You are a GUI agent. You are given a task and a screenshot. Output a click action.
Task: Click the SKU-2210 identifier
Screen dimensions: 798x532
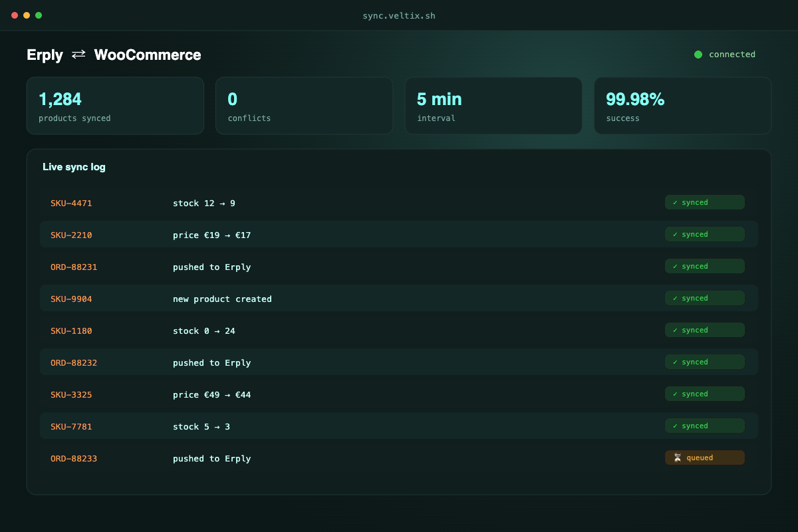click(71, 235)
